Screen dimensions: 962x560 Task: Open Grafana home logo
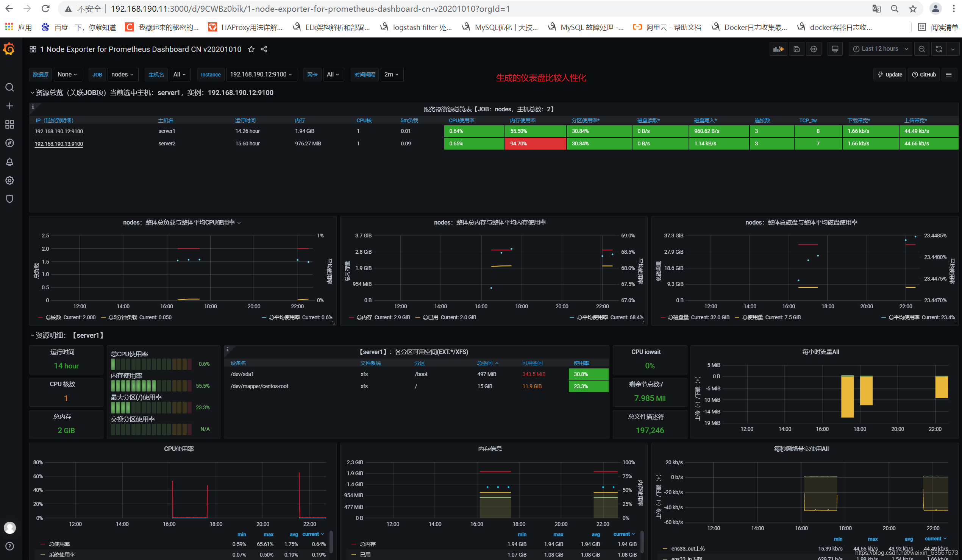(x=9, y=49)
